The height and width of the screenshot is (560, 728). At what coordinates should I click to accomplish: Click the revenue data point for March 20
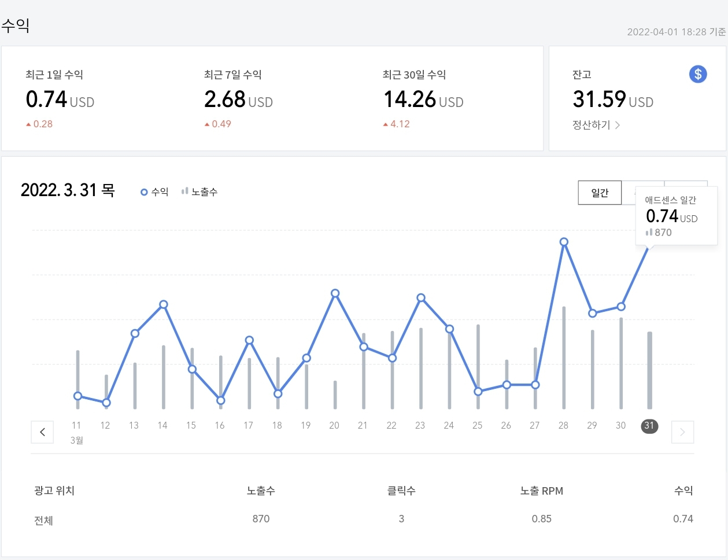click(x=335, y=293)
